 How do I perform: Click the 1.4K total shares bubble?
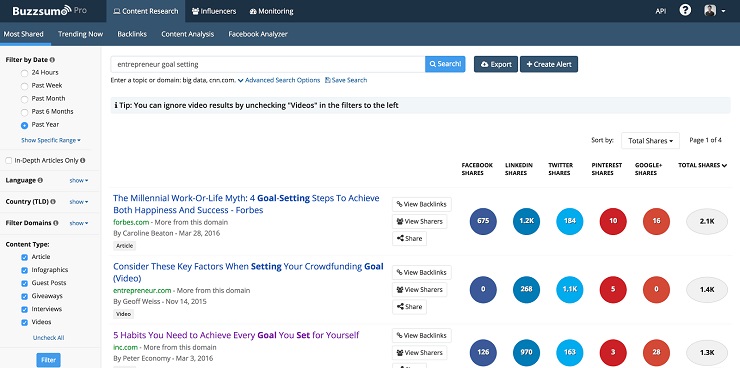click(x=706, y=290)
